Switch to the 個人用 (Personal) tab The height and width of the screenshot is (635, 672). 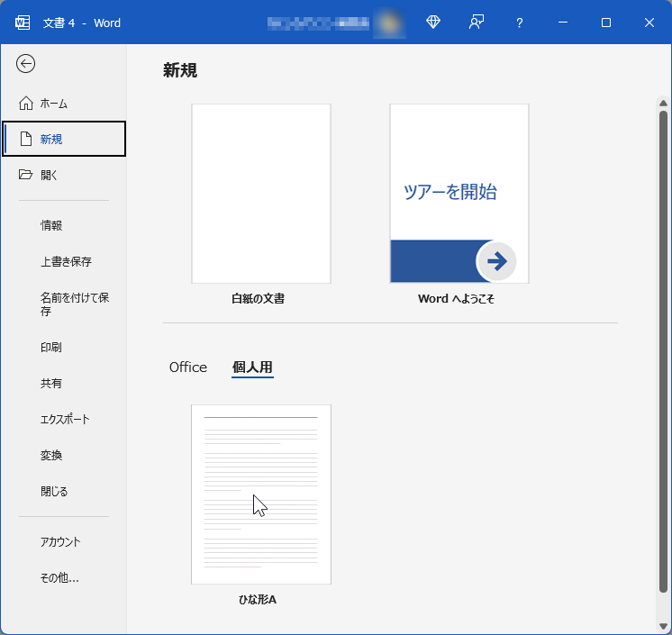252,367
